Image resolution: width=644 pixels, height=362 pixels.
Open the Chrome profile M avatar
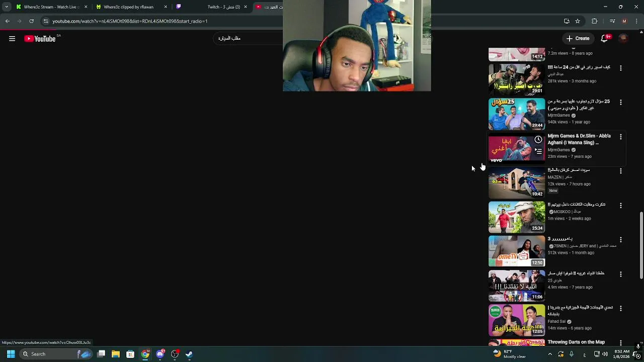624,21
